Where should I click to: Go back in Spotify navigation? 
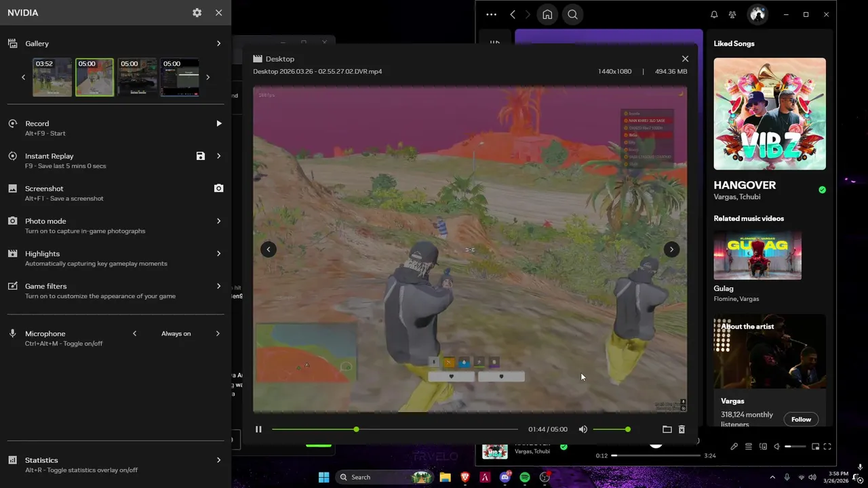pyautogui.click(x=513, y=14)
